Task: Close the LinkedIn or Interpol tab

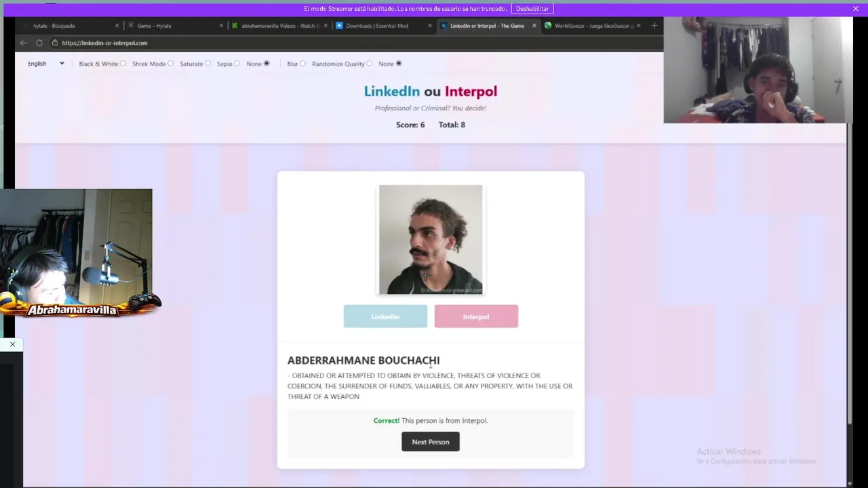Action: (534, 26)
